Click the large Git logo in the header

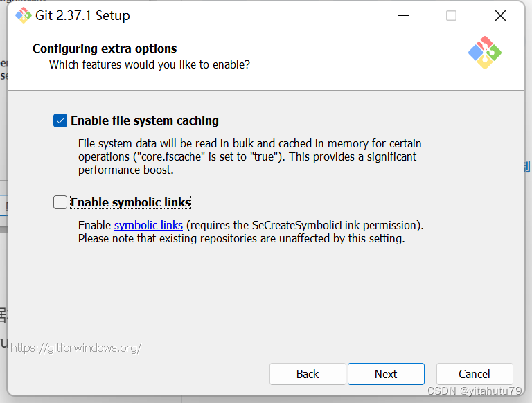(x=484, y=52)
